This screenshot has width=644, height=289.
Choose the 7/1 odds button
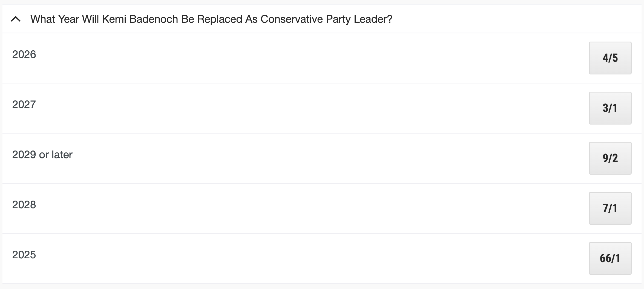610,208
